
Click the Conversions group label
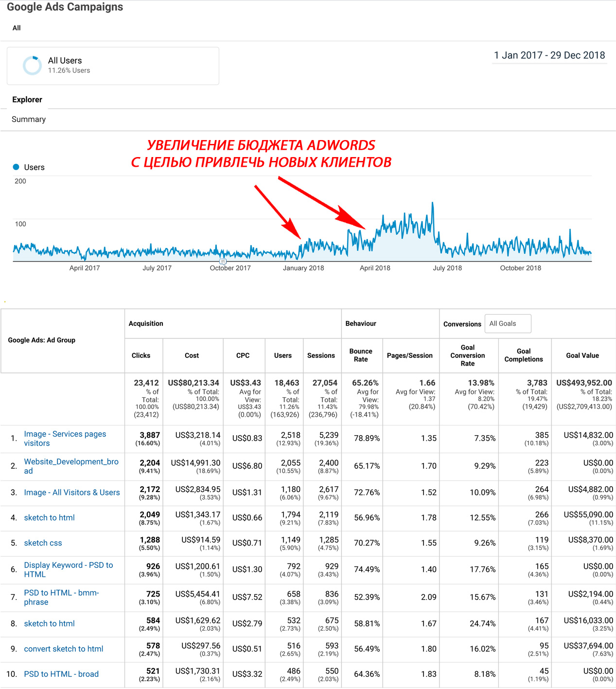coord(462,324)
